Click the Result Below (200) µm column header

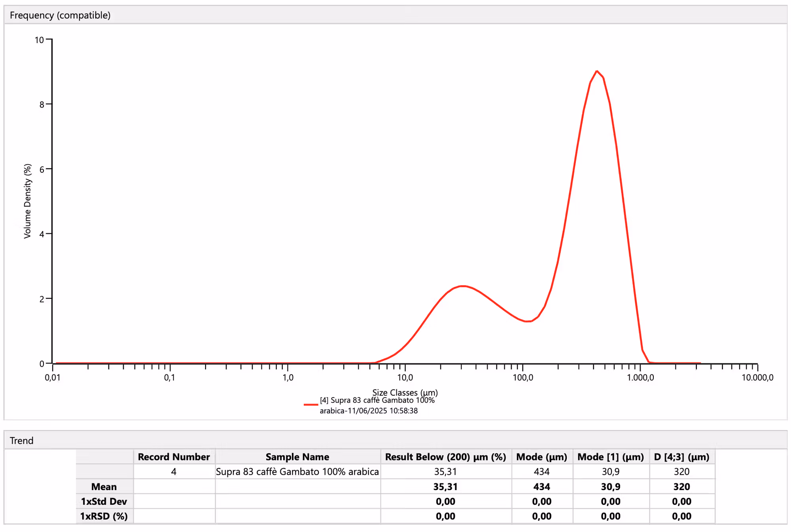(x=445, y=457)
